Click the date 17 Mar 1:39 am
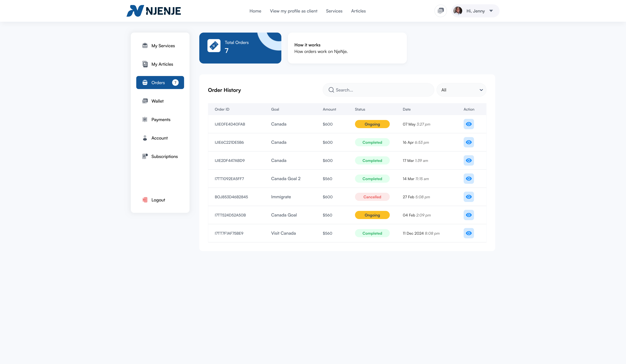Viewport: 626px width, 364px height. [x=415, y=161]
